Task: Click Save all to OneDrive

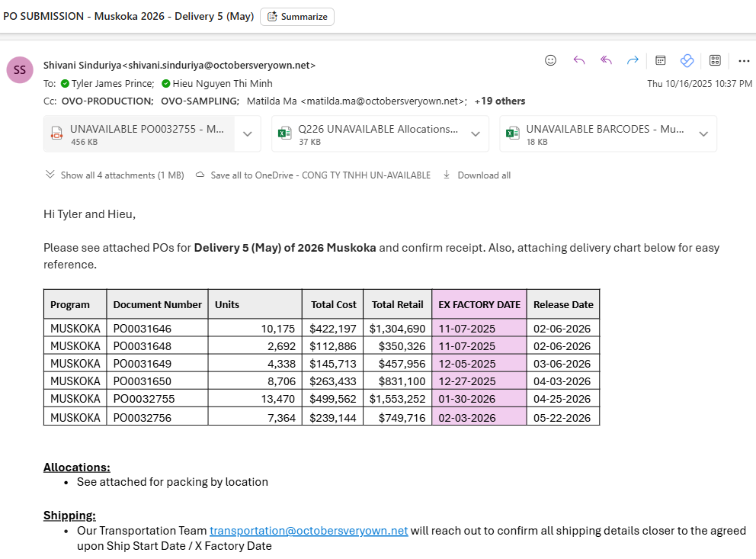Action: click(313, 175)
